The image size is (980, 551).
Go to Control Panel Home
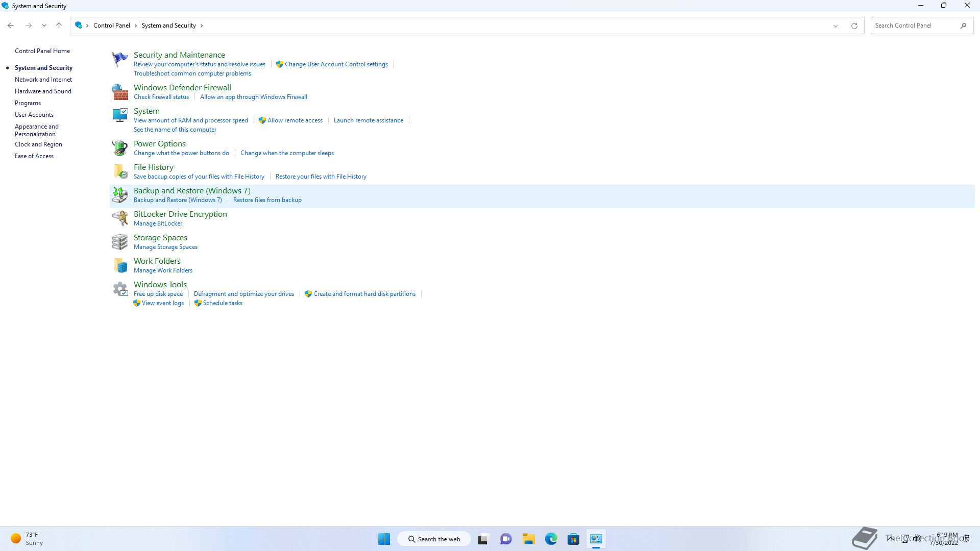click(42, 51)
